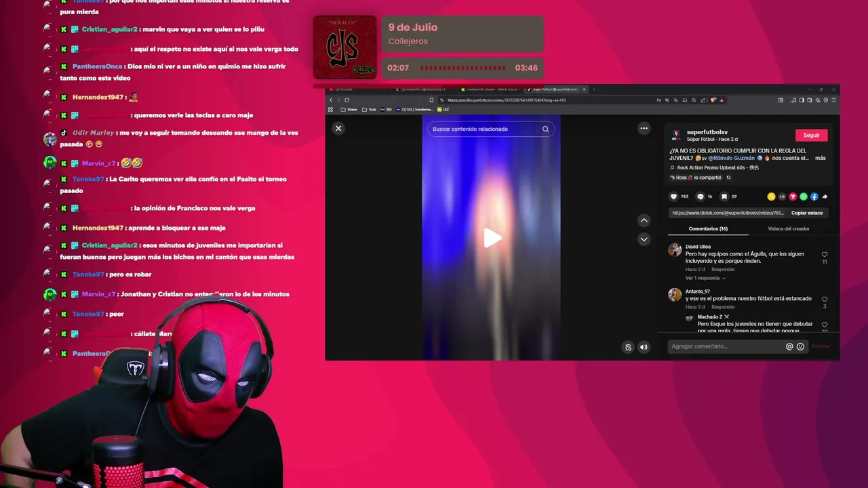
Task: Switch to 'Videos del creador' tab
Action: click(789, 228)
